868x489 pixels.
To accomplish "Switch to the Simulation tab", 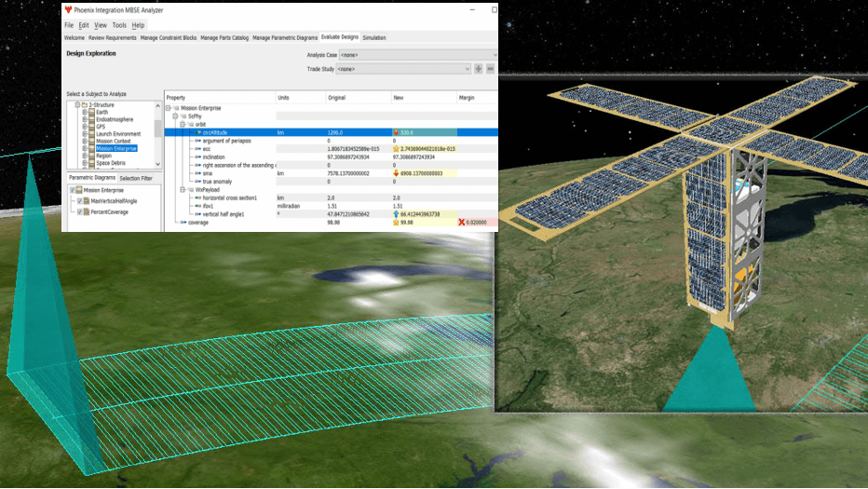I will [374, 37].
